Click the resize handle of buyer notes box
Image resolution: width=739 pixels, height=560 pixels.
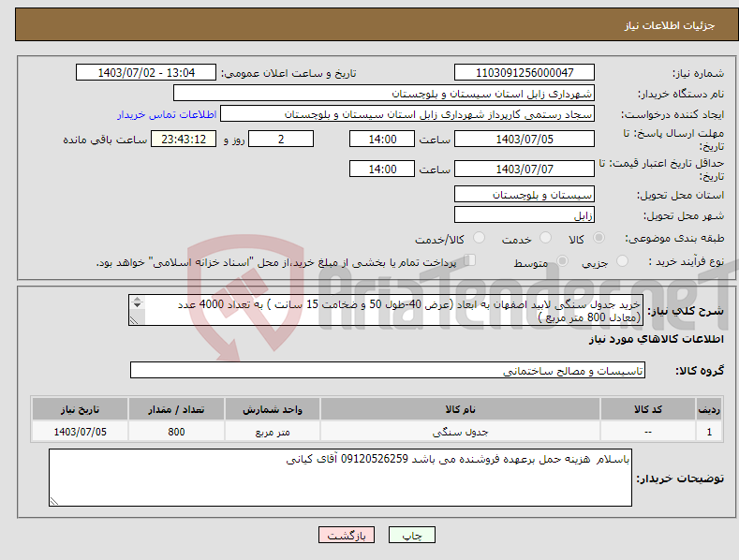pyautogui.click(x=54, y=501)
